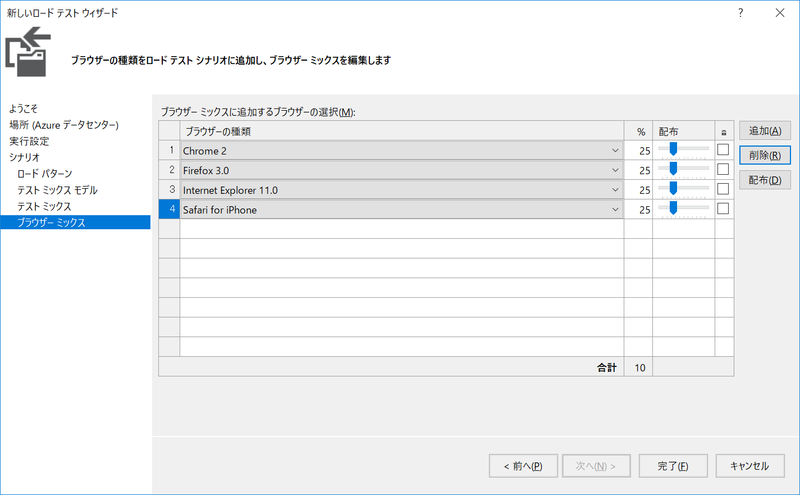The image size is (800, 495).
Task: Go to the 実行設定 page
Action: click(29, 141)
